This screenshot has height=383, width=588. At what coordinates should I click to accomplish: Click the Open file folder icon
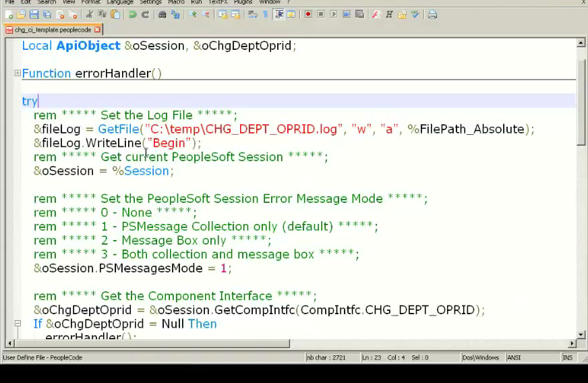tap(21, 15)
